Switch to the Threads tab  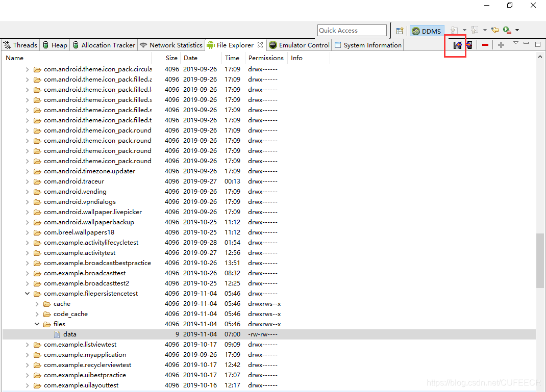tap(20, 45)
